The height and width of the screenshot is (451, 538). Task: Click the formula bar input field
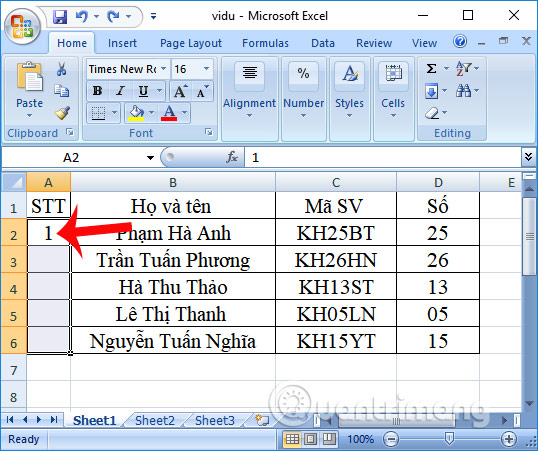click(x=383, y=158)
